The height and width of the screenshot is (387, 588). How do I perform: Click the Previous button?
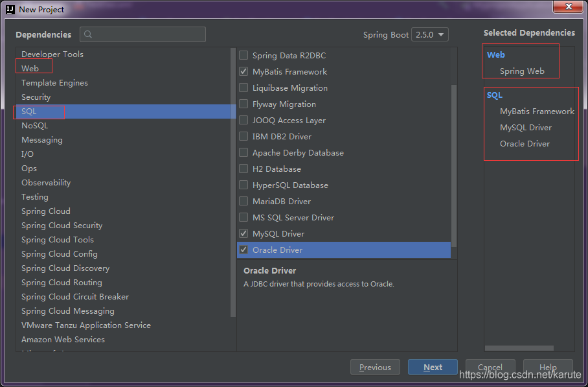(x=375, y=367)
